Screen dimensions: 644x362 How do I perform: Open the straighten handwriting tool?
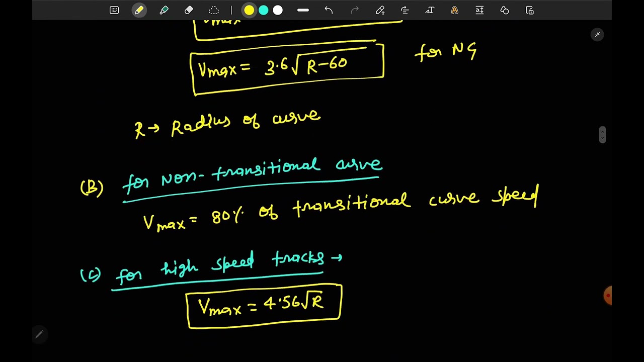(405, 10)
